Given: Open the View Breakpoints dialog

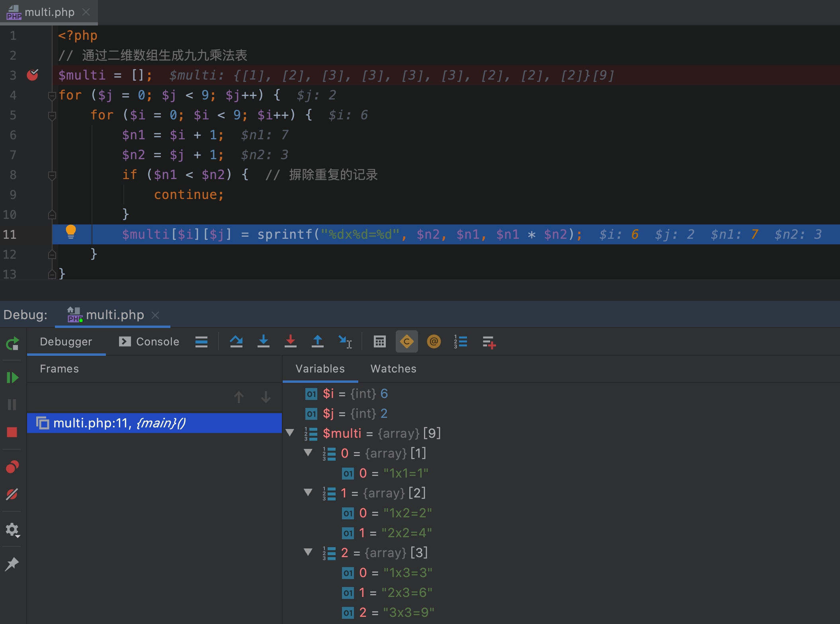Looking at the screenshot, I should (12, 466).
